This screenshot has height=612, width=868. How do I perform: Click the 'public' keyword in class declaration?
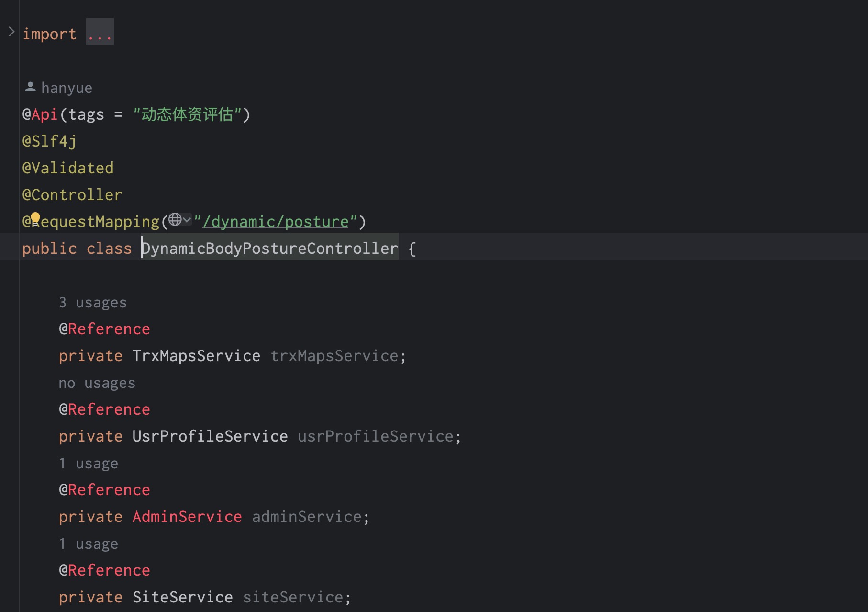(49, 249)
